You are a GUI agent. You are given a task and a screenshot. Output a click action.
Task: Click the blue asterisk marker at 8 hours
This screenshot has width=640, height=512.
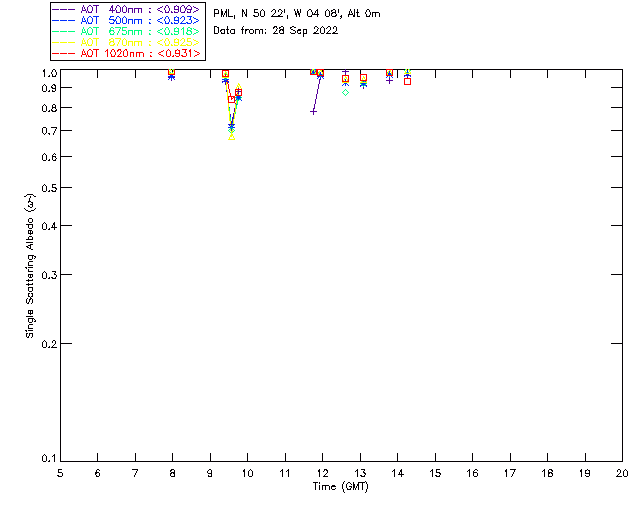[171, 77]
